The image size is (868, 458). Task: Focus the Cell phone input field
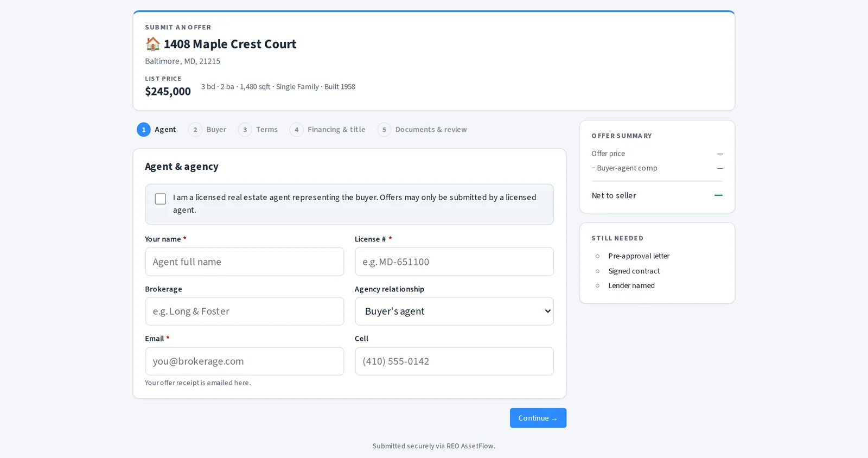pos(454,361)
